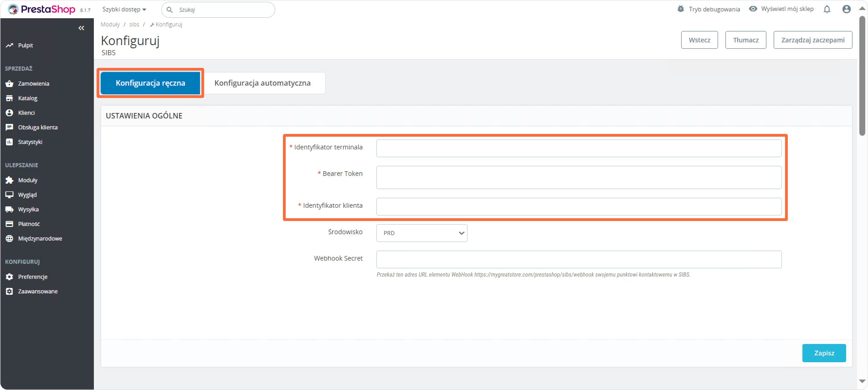Open the Środowisko PRD dropdown
Viewport: 868px width, 390px height.
pyautogui.click(x=421, y=233)
